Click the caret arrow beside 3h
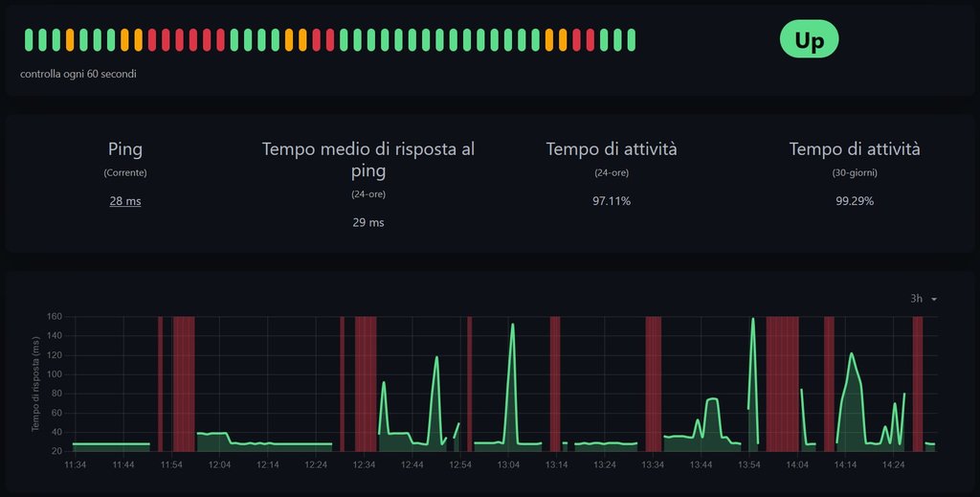The height and width of the screenshot is (497, 980). click(934, 300)
